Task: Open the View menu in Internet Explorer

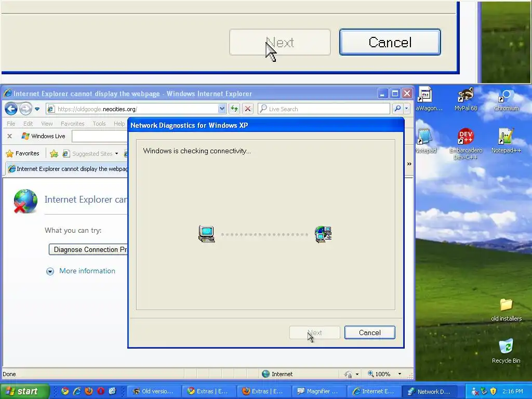Action: [47, 124]
